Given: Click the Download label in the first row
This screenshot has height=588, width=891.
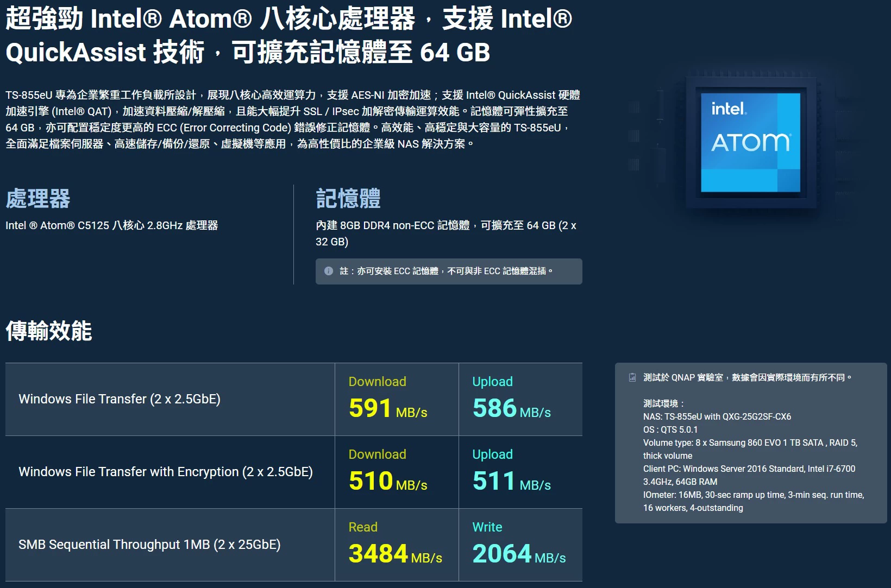Looking at the screenshot, I should coord(378,382).
